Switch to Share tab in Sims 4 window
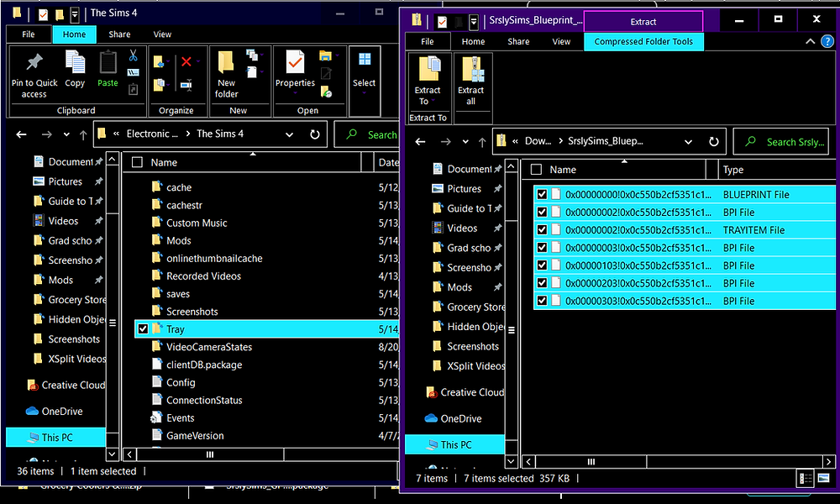 [x=119, y=34]
